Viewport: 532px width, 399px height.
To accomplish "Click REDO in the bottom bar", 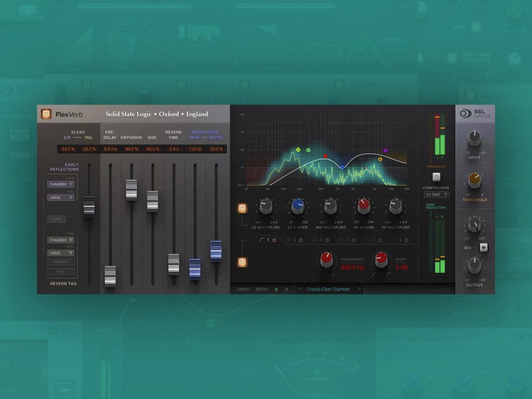I will (262, 289).
